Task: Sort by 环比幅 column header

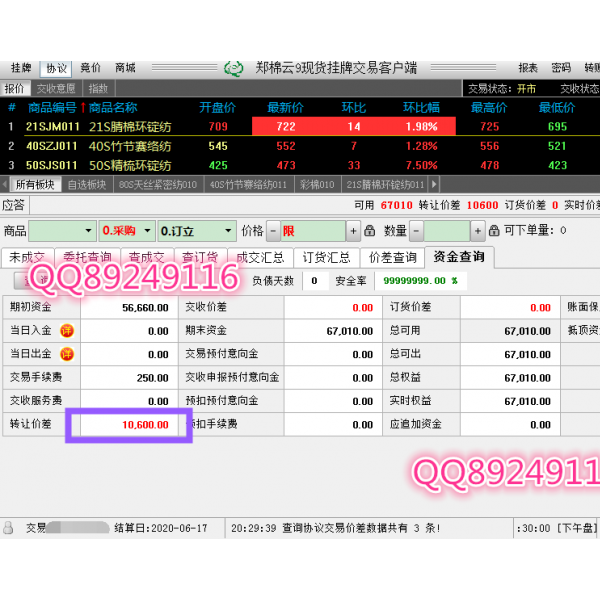Action: 421,108
